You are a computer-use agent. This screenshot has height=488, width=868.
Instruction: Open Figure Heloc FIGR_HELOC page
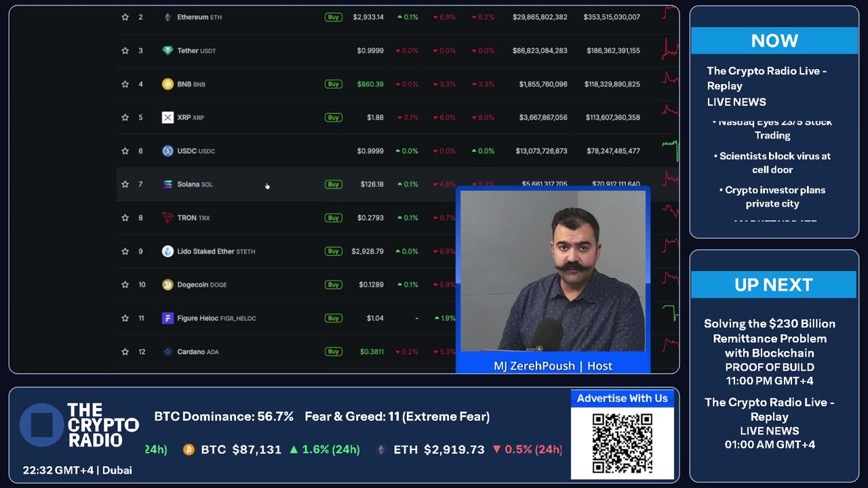pyautogui.click(x=216, y=318)
